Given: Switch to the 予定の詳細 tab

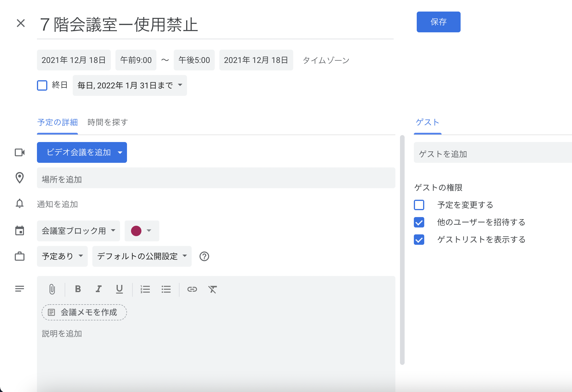Looking at the screenshot, I should pyautogui.click(x=57, y=122).
